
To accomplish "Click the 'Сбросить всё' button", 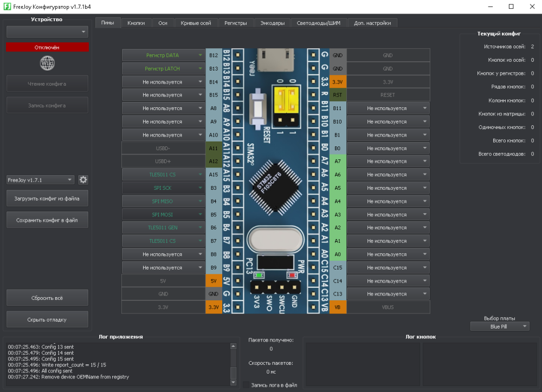I will [47, 298].
